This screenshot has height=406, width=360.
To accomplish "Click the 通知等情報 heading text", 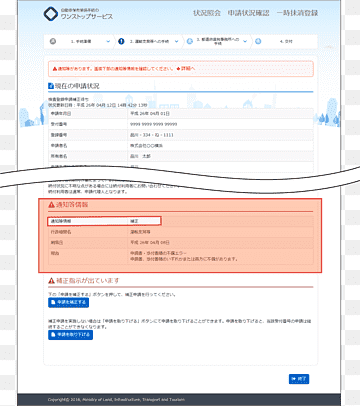I will (72, 204).
